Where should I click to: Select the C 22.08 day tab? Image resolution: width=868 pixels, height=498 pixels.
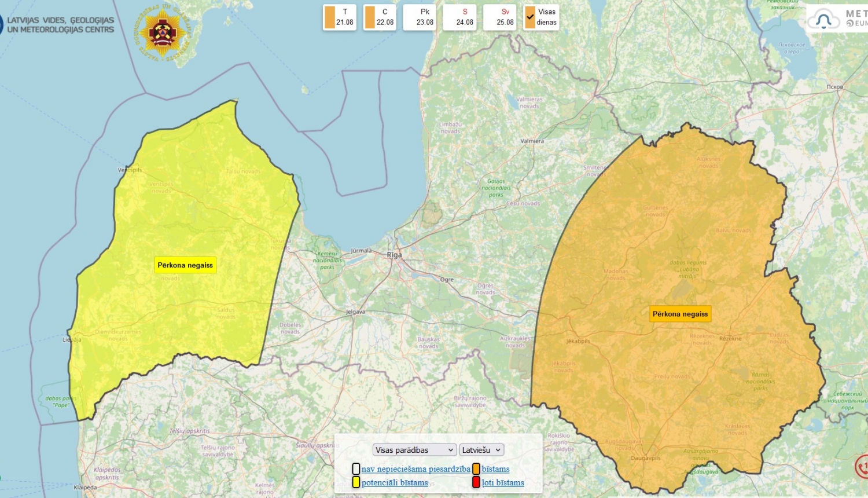[379, 17]
